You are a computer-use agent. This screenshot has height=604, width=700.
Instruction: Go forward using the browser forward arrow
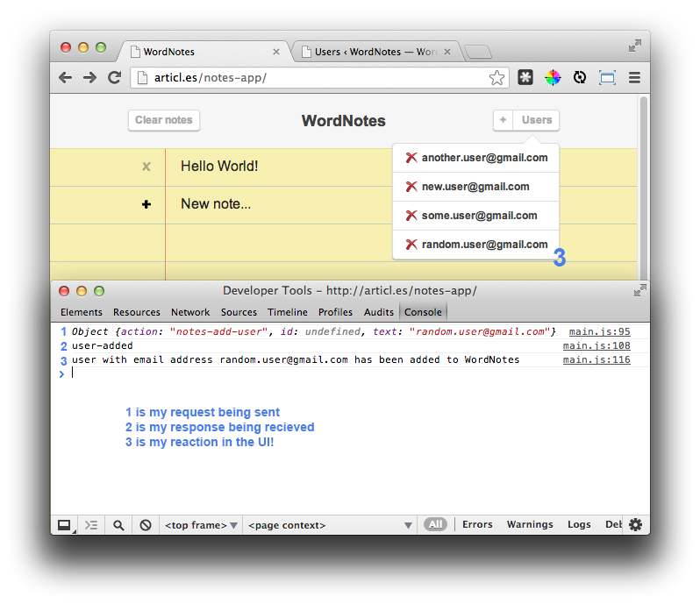(x=89, y=78)
